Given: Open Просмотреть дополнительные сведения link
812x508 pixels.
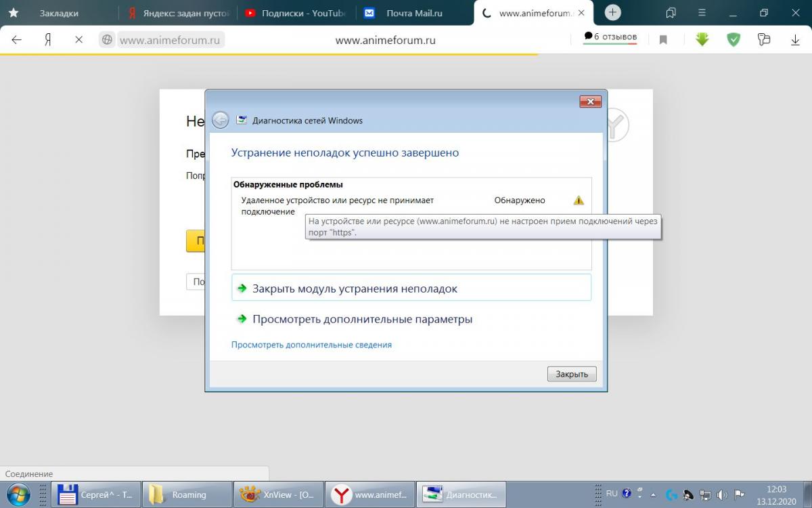Looking at the screenshot, I should tap(311, 345).
